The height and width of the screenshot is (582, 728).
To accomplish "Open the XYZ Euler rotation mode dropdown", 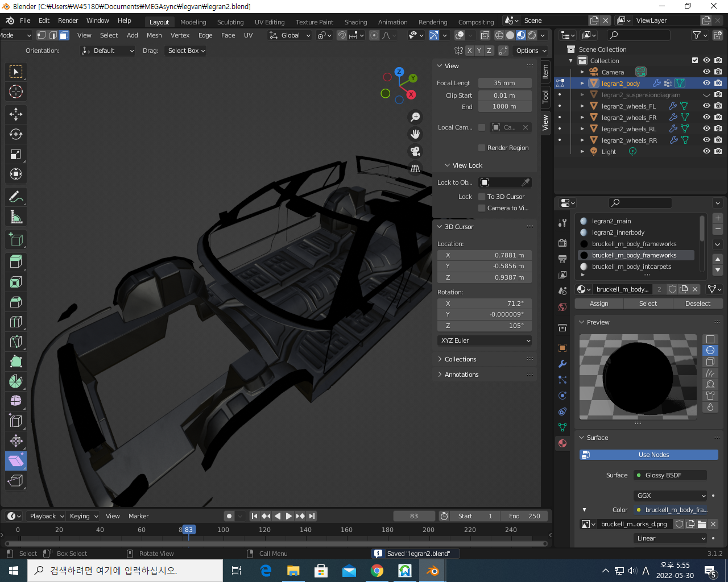I will point(486,340).
